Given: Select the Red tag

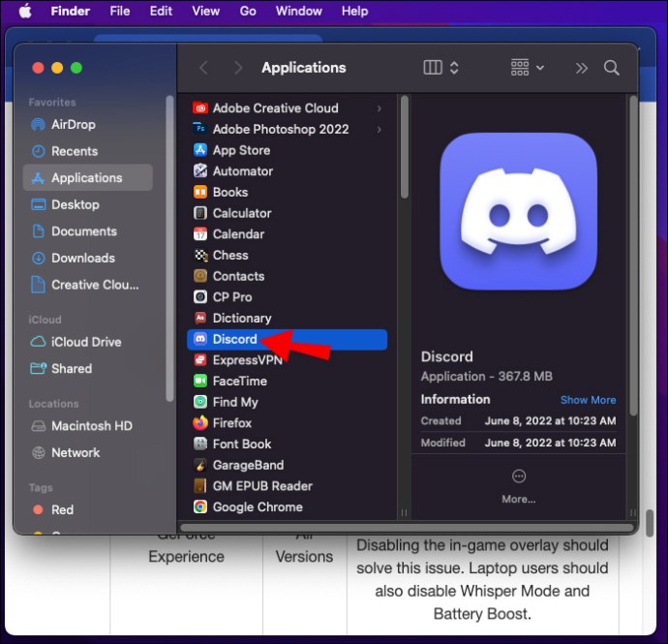Looking at the screenshot, I should coord(88,509).
